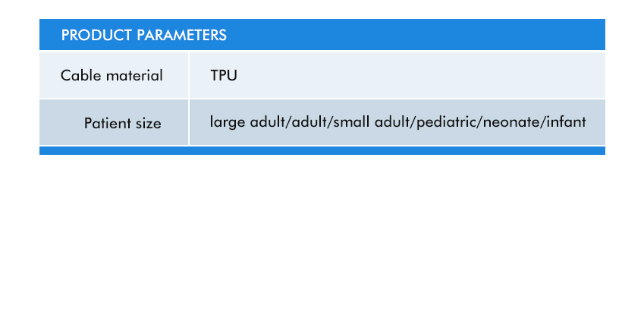Image resolution: width=644 pixels, height=315 pixels.
Task: Click the blue footer bar under the table
Action: [322, 150]
